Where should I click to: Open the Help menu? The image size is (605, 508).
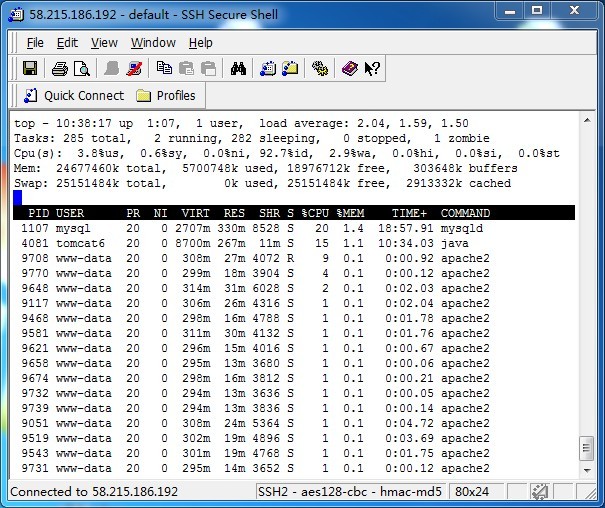coord(201,42)
